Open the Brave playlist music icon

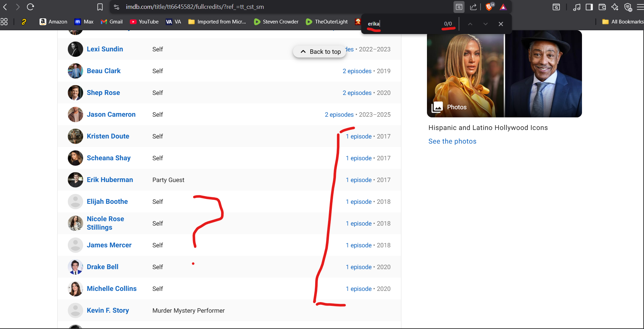pos(577,7)
